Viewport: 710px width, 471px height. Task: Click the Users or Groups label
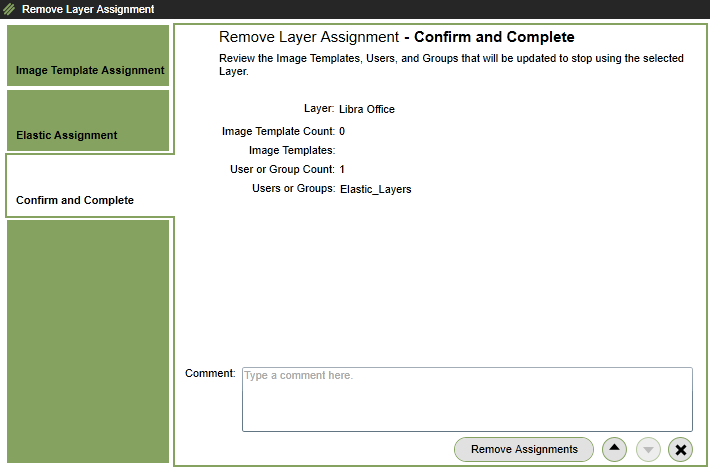click(x=293, y=188)
